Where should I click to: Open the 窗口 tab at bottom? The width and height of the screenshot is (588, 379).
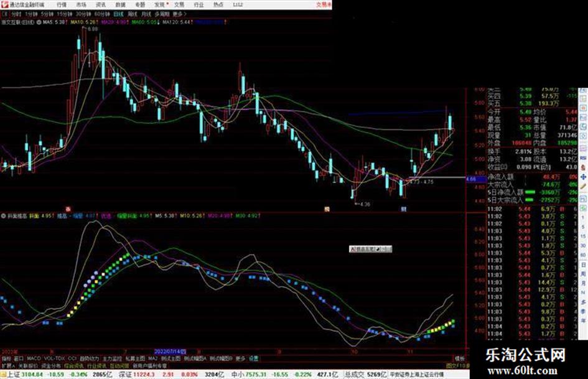(x=19, y=358)
